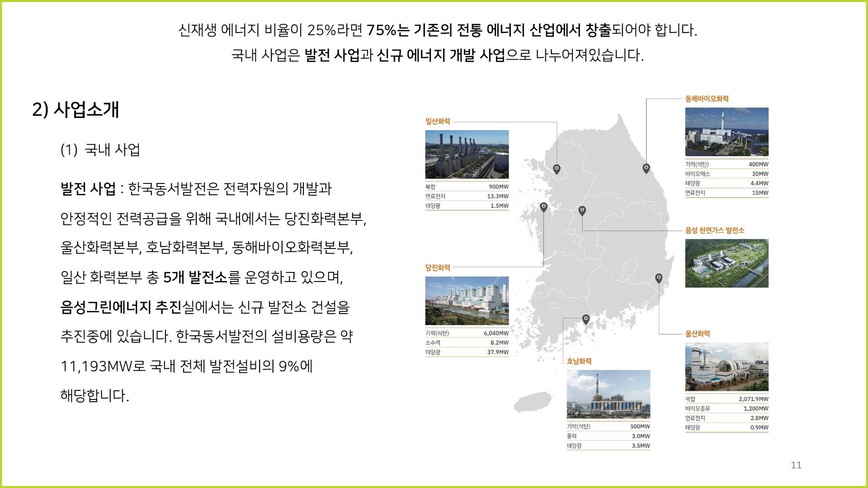
Task: Click the 2.8MW fuel cell value
Action: (759, 418)
